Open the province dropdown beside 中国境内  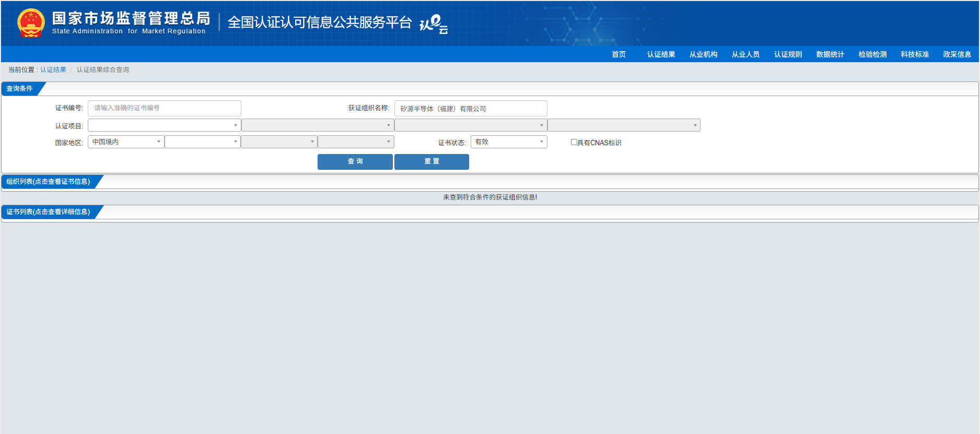tap(203, 142)
